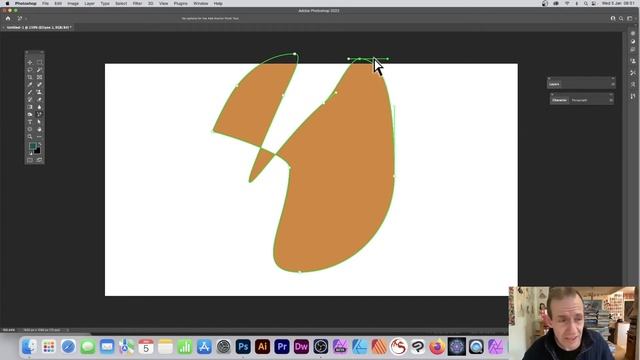This screenshot has height=360, width=640.
Task: Select the Frame tool
Action: pos(39,77)
